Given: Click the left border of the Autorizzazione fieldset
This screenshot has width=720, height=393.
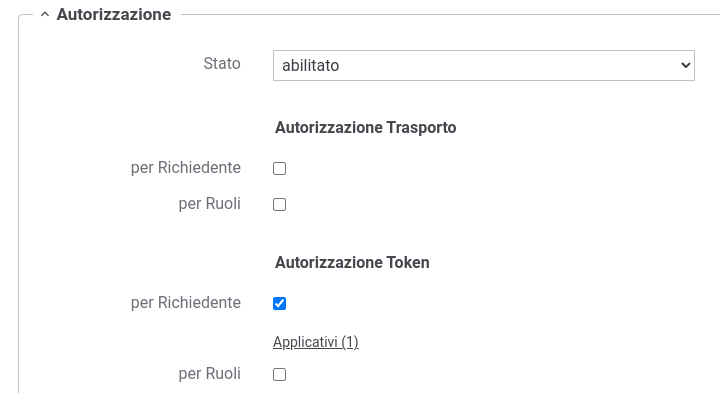Looking at the screenshot, I should (x=19, y=204).
